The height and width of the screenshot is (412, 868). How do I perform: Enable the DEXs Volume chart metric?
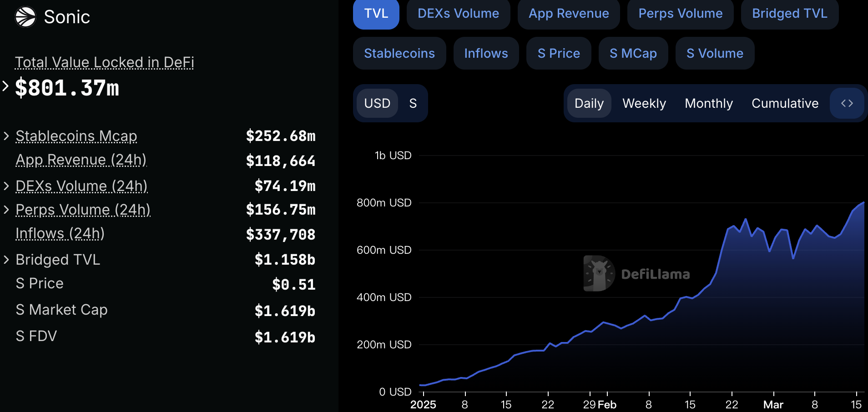point(458,14)
